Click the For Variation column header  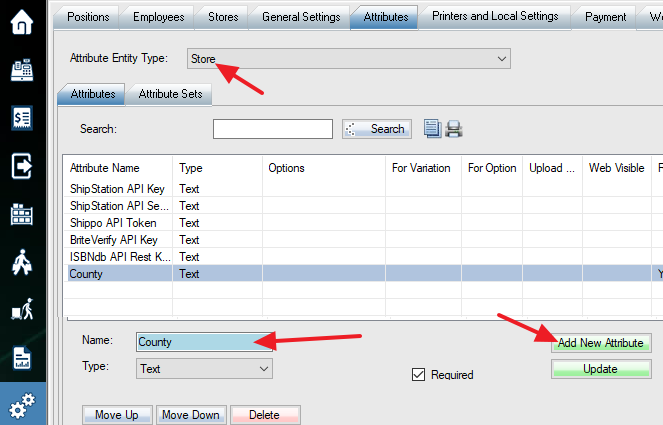(423, 168)
